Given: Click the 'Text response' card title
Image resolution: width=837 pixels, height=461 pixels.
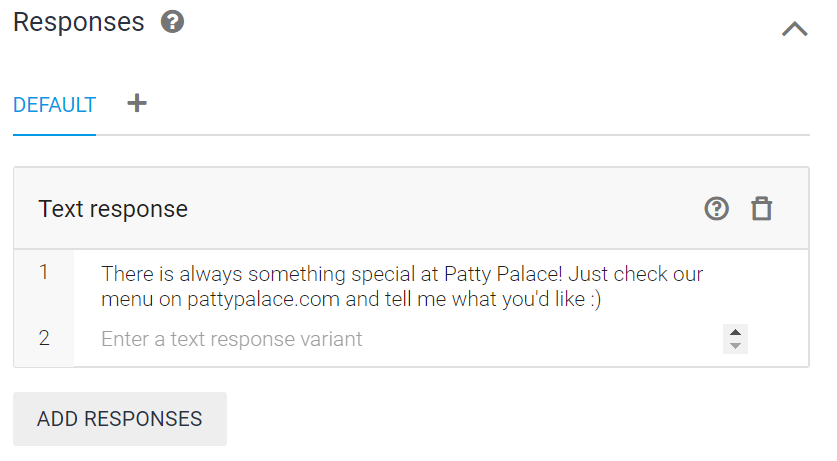Looking at the screenshot, I should [113, 209].
